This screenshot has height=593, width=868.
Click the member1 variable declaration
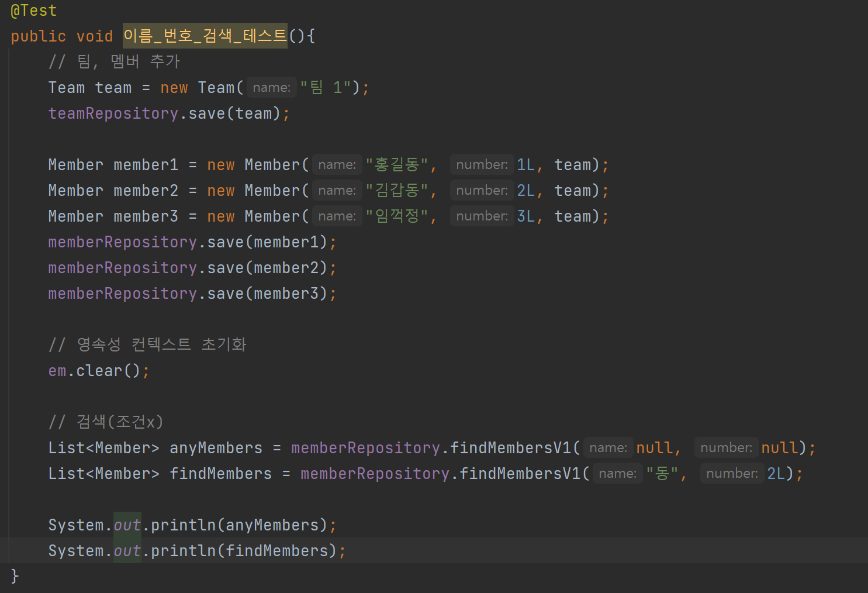(x=146, y=165)
